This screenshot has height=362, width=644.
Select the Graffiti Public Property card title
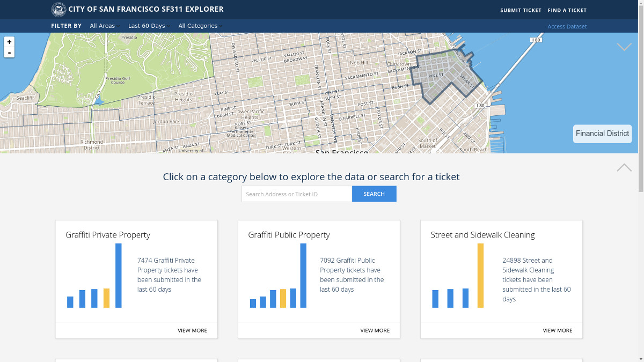289,235
